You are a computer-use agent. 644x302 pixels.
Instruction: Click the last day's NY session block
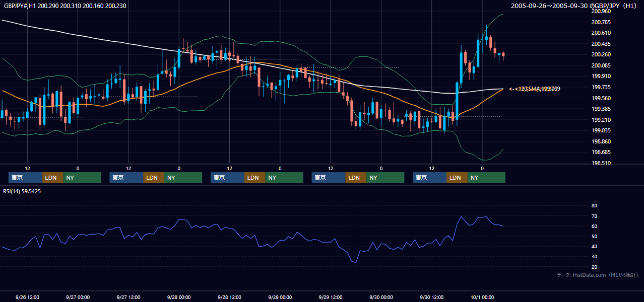486,178
